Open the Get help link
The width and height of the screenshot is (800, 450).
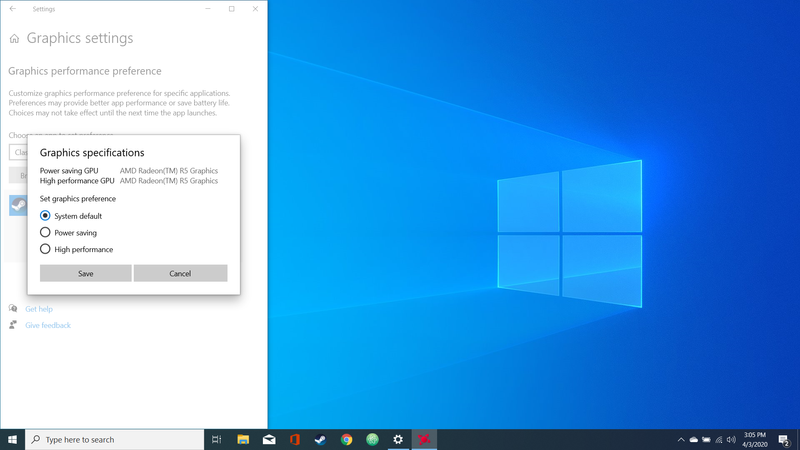[39, 309]
